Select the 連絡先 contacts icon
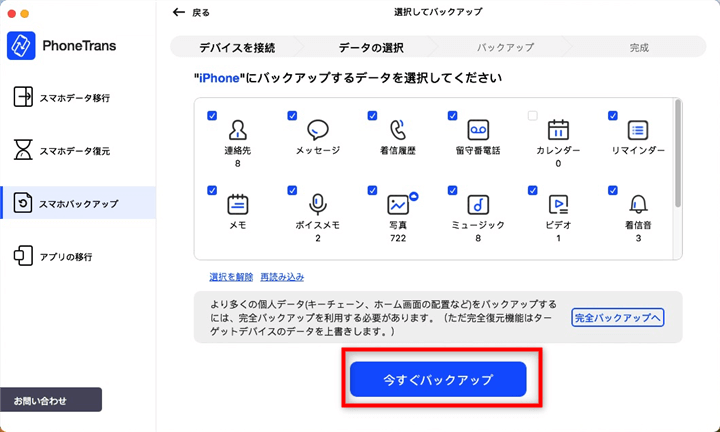Screen dimensions: 720x432 pos(237,130)
